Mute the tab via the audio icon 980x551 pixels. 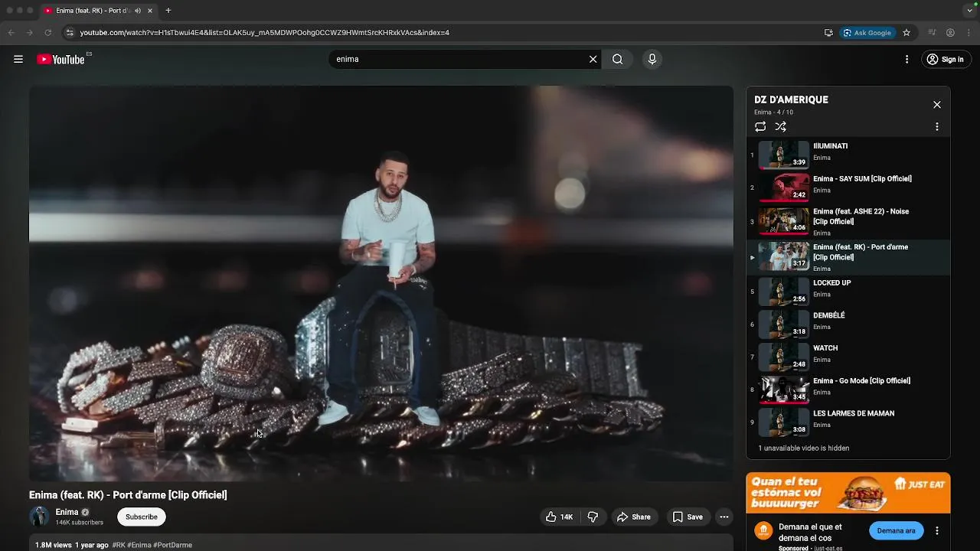[138, 11]
